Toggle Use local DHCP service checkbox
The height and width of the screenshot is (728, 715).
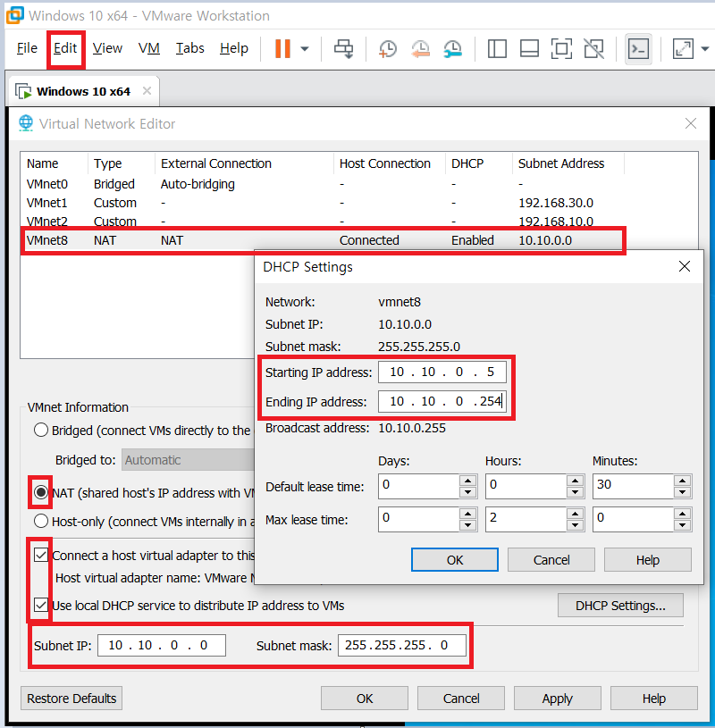coord(41,605)
